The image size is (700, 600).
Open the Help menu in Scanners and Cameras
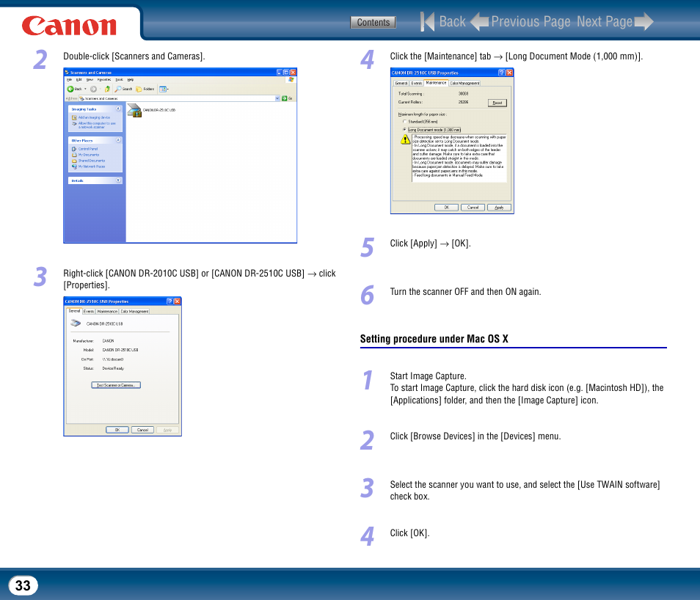point(131,79)
